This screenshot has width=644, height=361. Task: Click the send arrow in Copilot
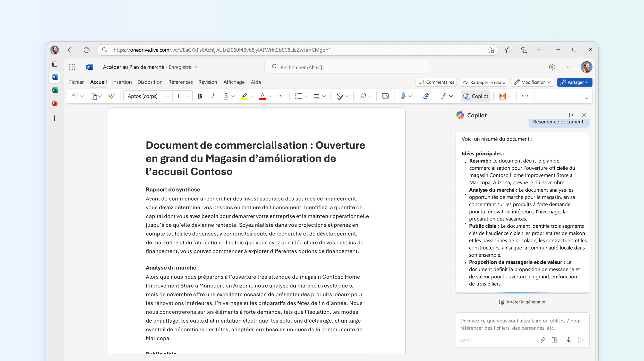[581, 340]
